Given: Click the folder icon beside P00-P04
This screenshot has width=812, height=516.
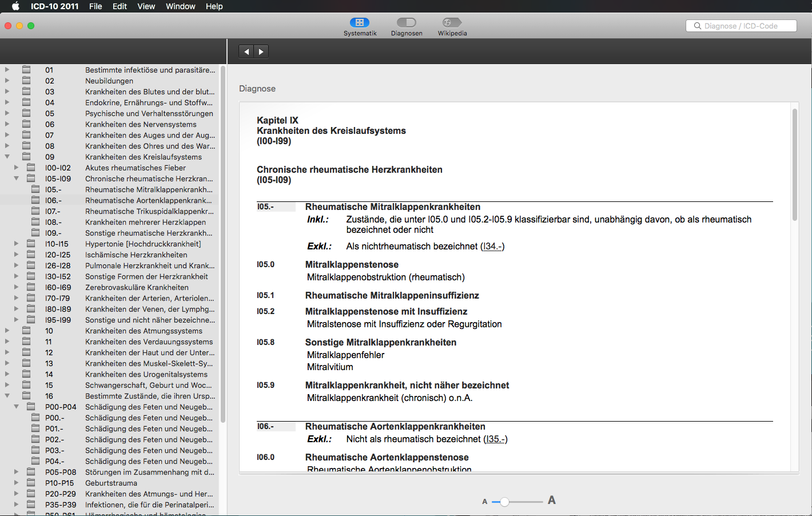Looking at the screenshot, I should (31, 407).
